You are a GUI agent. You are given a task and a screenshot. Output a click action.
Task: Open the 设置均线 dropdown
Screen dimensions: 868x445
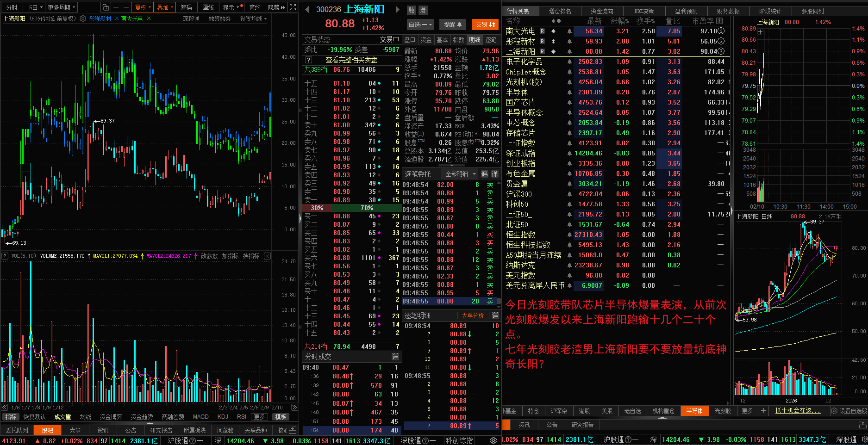coord(253,19)
